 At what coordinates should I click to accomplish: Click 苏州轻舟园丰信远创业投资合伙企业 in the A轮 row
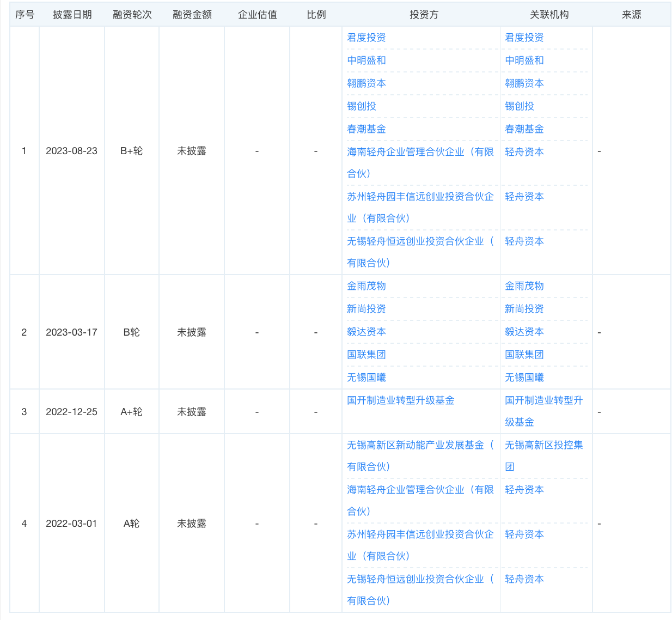(x=420, y=545)
